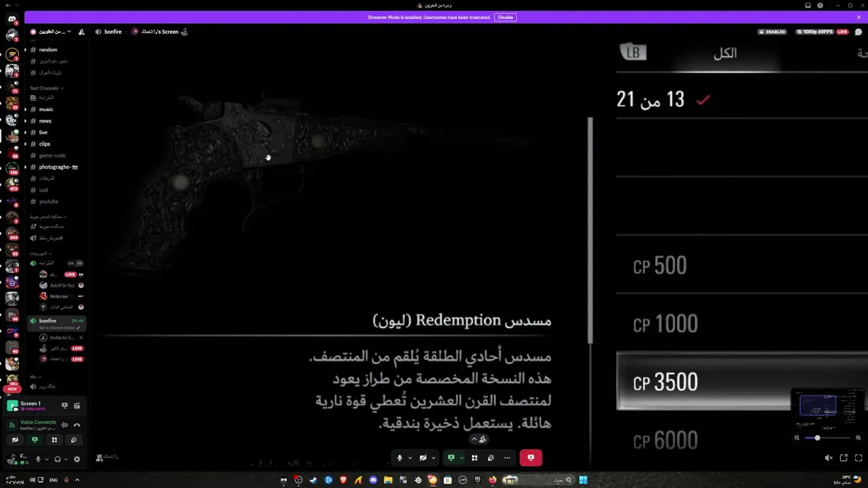Mute the stream audio speaker icon
Screen dimensions: 868x488
click(829, 458)
